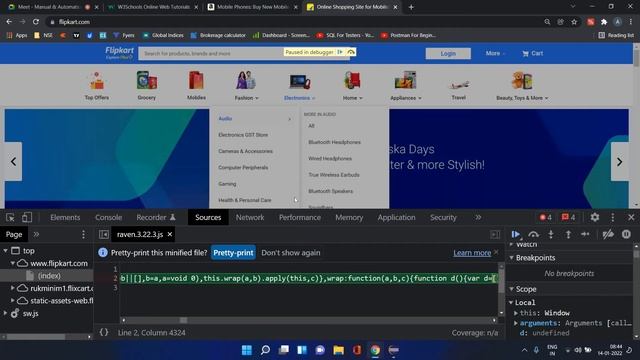Expand the static-assets-web tree node
The width and height of the screenshot is (640, 360).
tap(13, 300)
